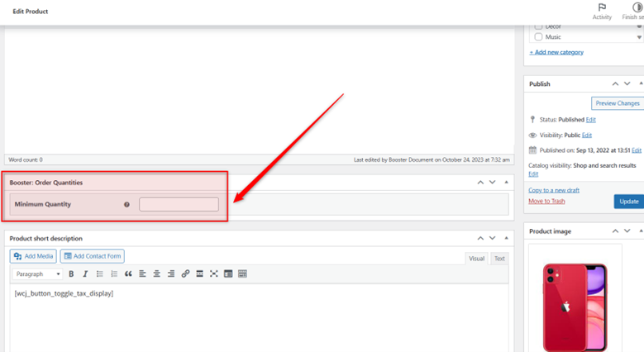Insert a numbered list
The width and height of the screenshot is (644, 352).
pos(114,274)
